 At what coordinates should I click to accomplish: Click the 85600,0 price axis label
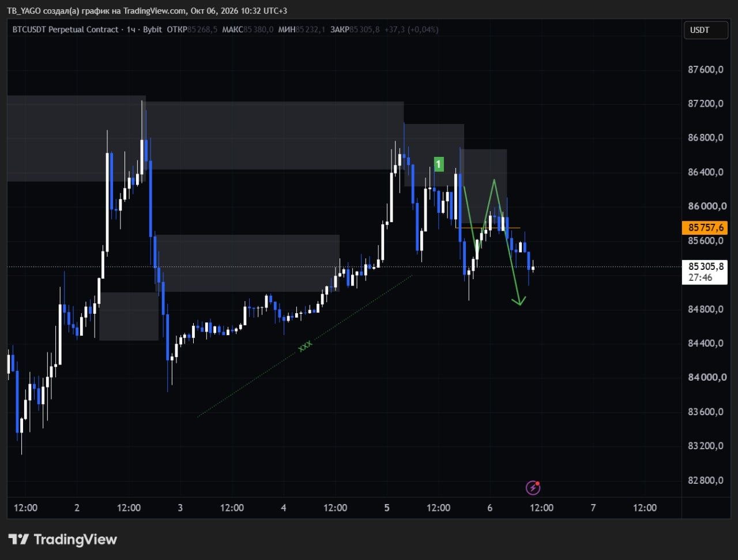pos(706,240)
